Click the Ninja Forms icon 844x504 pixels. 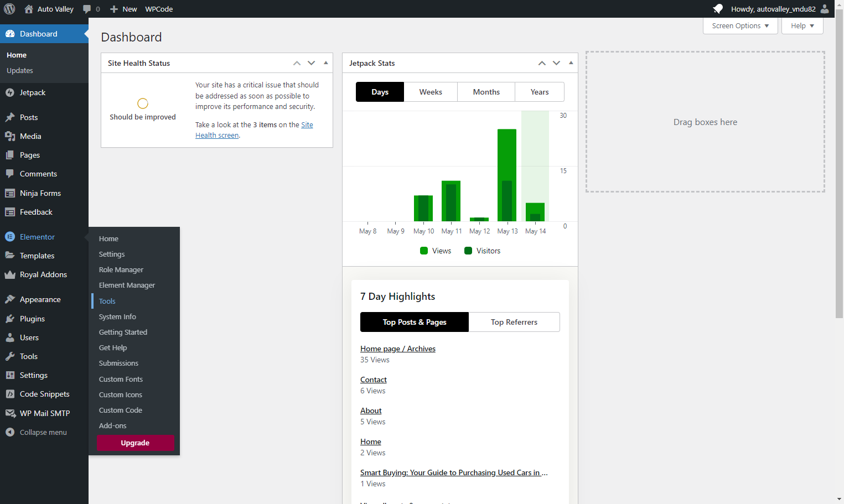coord(10,193)
